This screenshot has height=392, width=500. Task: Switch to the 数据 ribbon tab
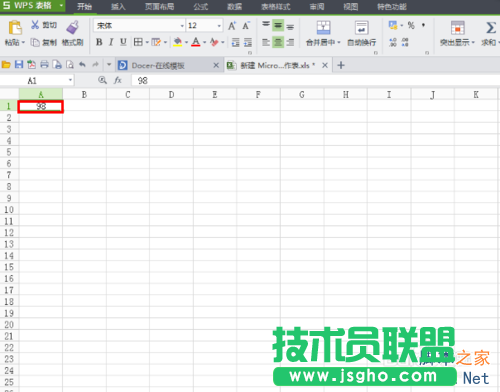click(234, 7)
